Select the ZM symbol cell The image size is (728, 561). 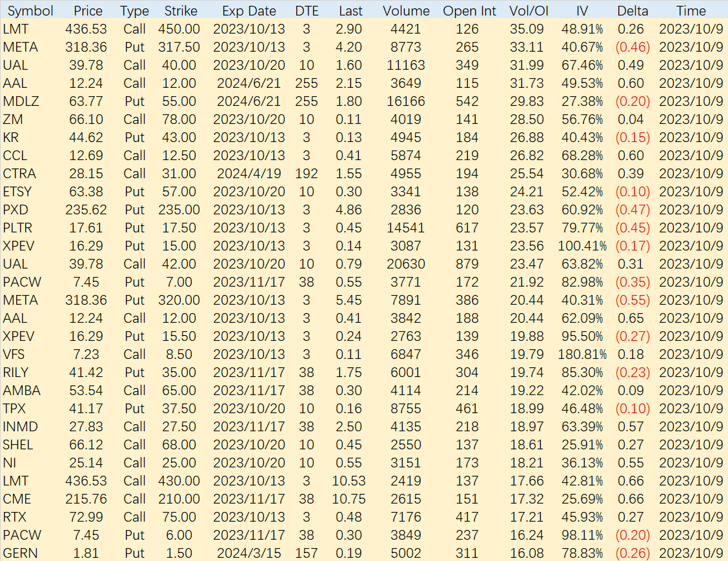[12, 119]
